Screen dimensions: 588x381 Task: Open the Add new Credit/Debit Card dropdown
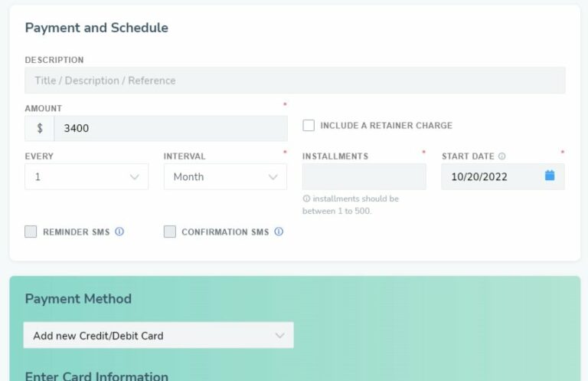158,335
